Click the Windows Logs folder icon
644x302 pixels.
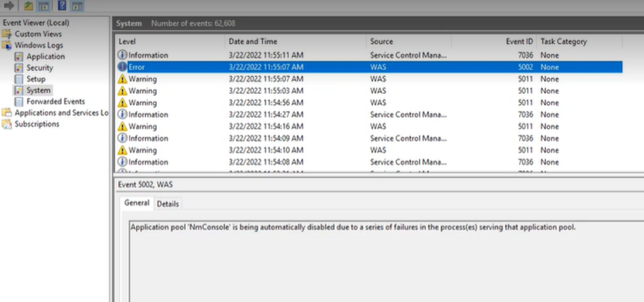(7, 45)
